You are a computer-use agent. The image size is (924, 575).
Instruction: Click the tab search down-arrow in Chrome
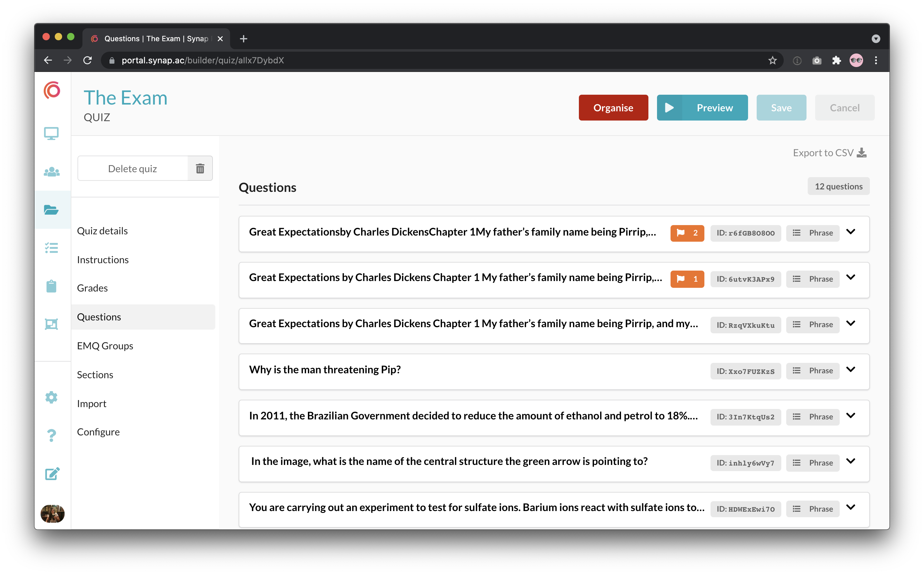click(876, 39)
